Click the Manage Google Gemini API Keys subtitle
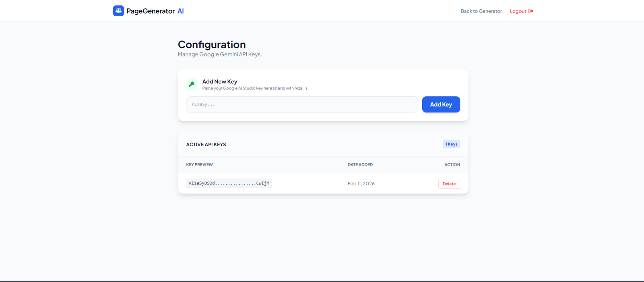 click(x=220, y=54)
